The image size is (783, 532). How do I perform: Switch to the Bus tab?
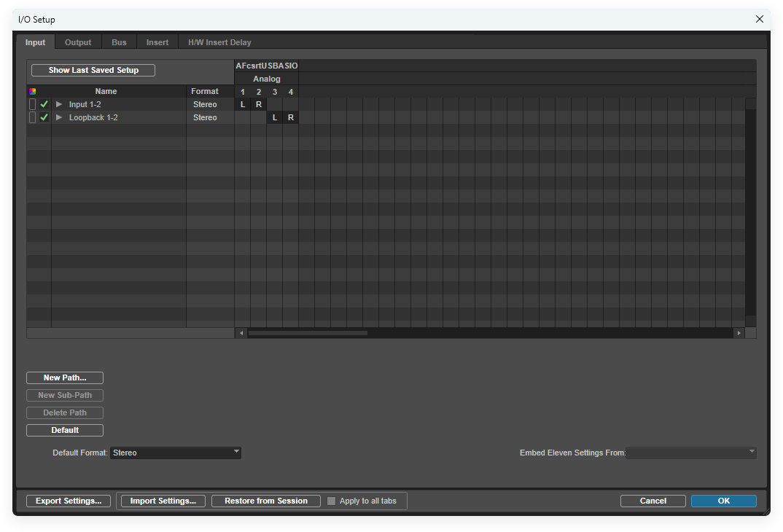pos(119,42)
